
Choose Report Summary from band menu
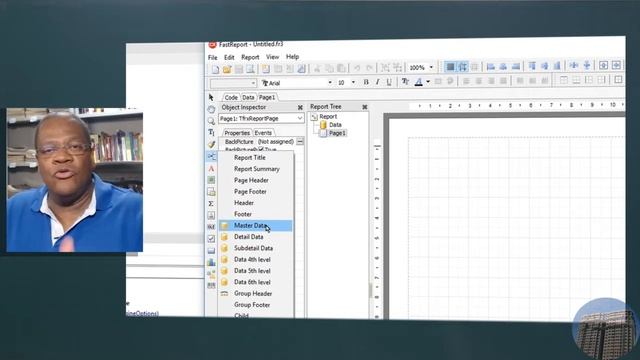(256, 169)
